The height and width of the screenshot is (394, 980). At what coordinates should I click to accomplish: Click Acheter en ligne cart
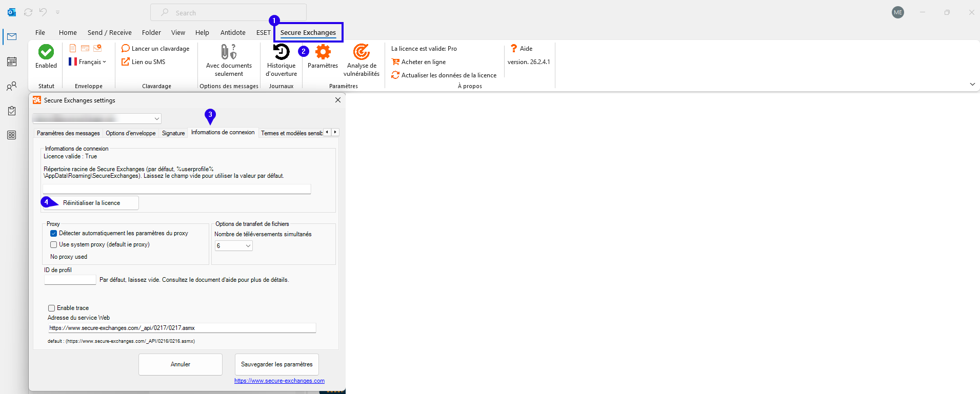[418, 62]
